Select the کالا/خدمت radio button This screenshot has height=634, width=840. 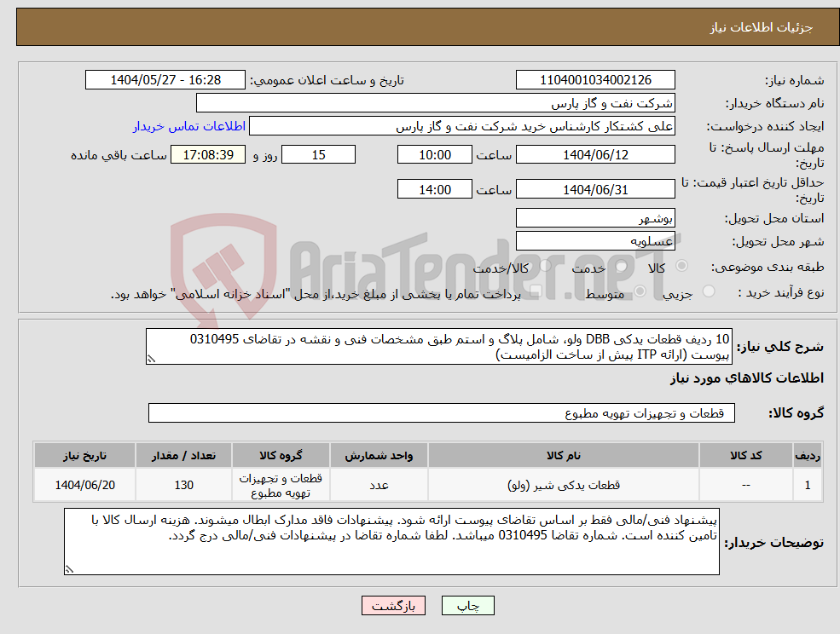click(545, 266)
